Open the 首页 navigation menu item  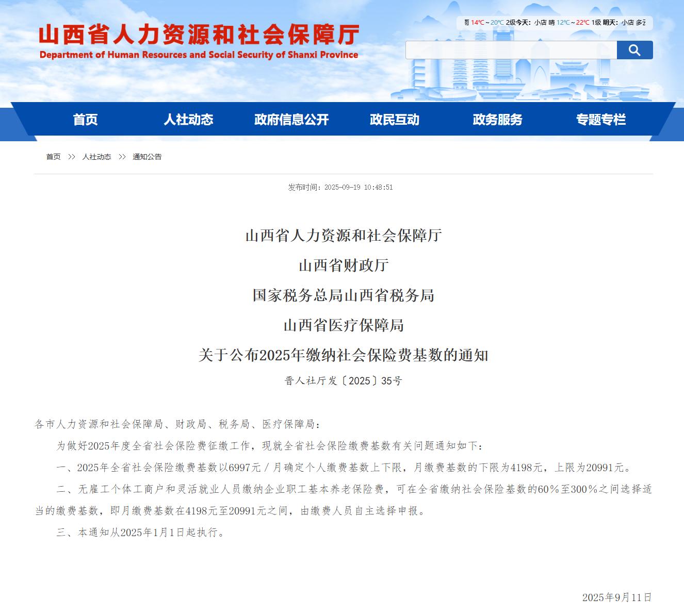coord(86,120)
